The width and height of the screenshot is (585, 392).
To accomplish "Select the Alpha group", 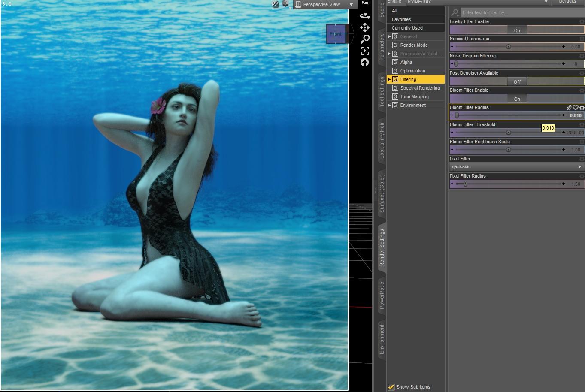I will tap(416, 62).
